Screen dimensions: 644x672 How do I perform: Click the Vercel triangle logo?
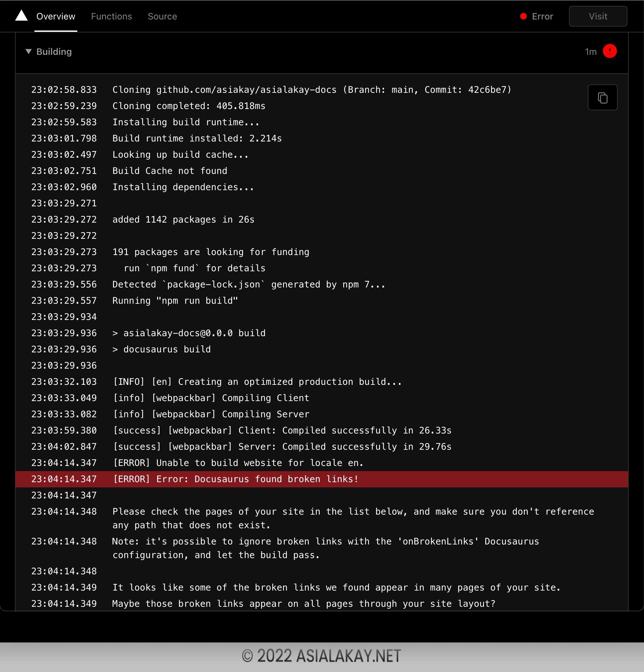(x=21, y=16)
